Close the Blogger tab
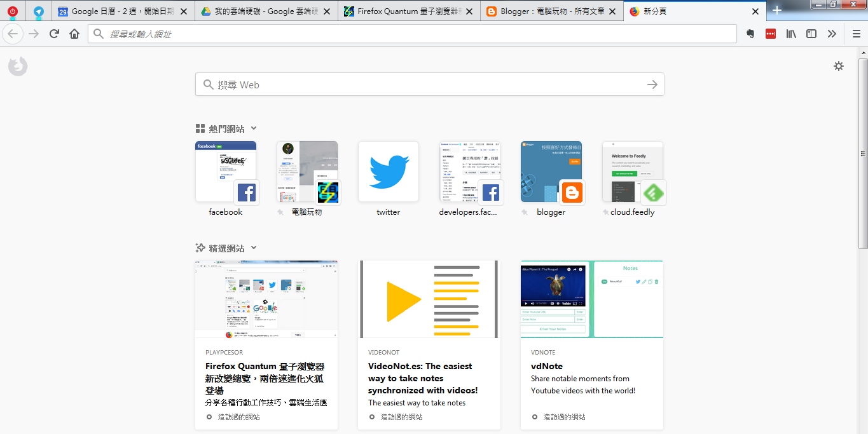This screenshot has width=868, height=434. click(613, 11)
